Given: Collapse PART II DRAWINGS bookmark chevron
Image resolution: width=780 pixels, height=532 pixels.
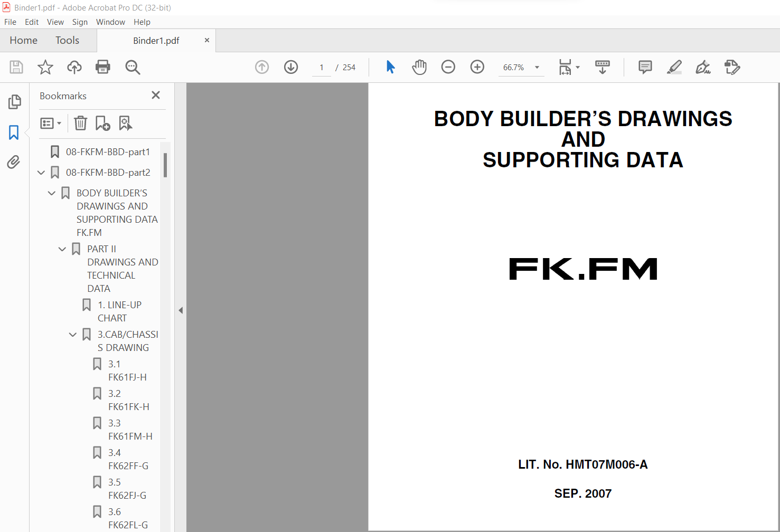Looking at the screenshot, I should pos(62,249).
